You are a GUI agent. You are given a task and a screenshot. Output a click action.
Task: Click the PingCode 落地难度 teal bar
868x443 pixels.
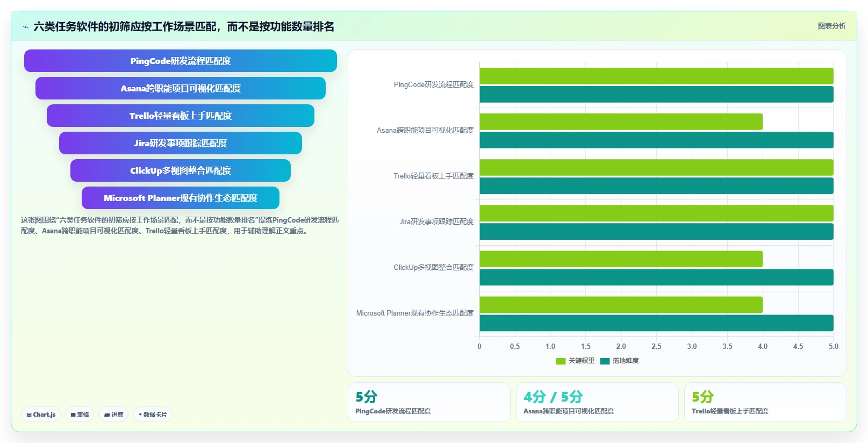(656, 94)
